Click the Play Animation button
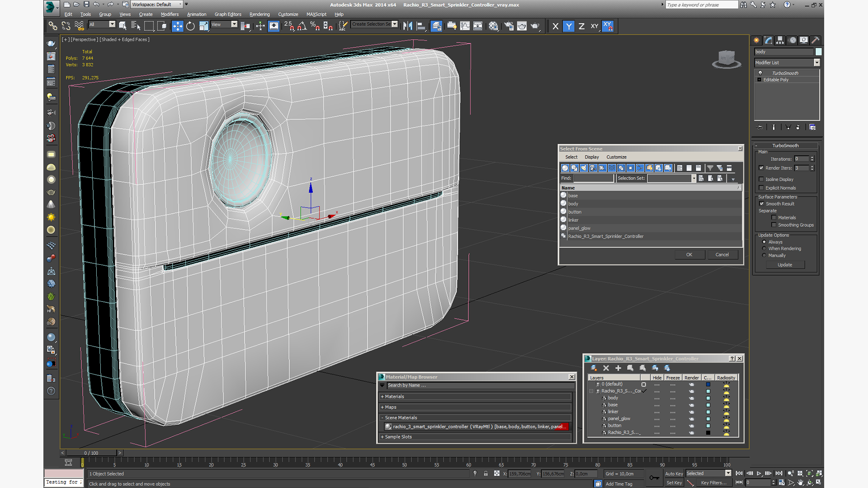The image size is (868, 488). tap(759, 473)
